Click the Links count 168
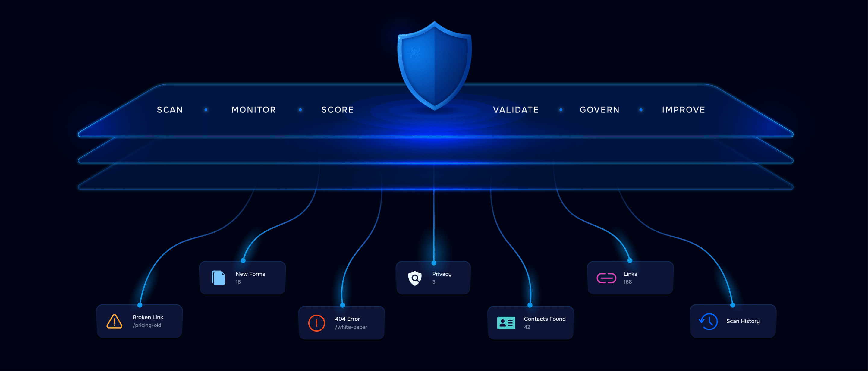 (627, 282)
